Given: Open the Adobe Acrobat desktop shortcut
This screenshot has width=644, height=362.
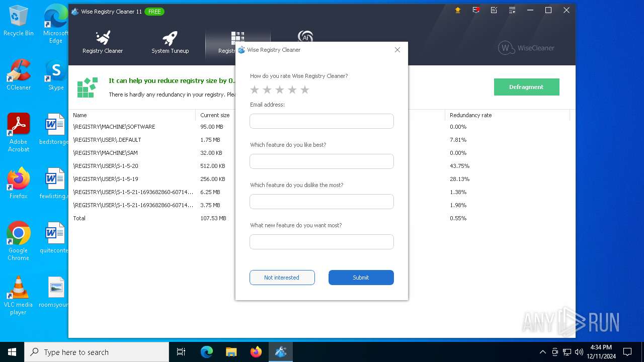Looking at the screenshot, I should (19, 132).
